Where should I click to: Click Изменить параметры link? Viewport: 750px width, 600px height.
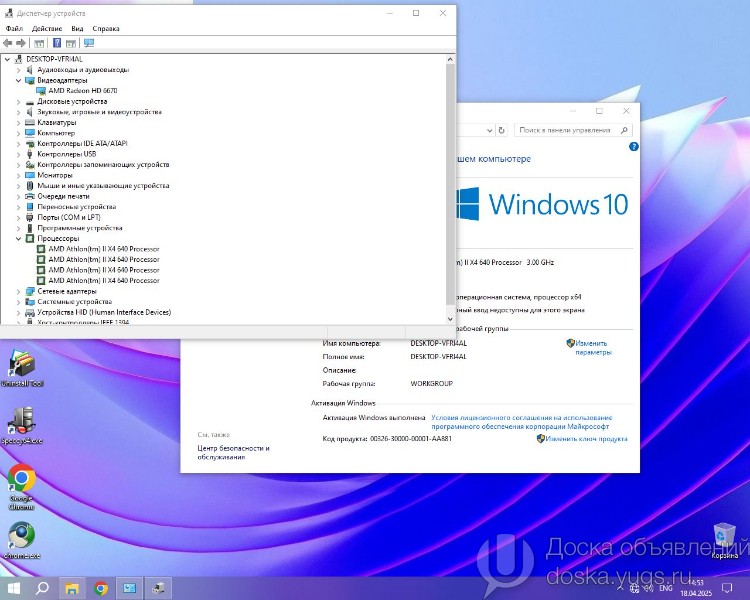click(593, 348)
